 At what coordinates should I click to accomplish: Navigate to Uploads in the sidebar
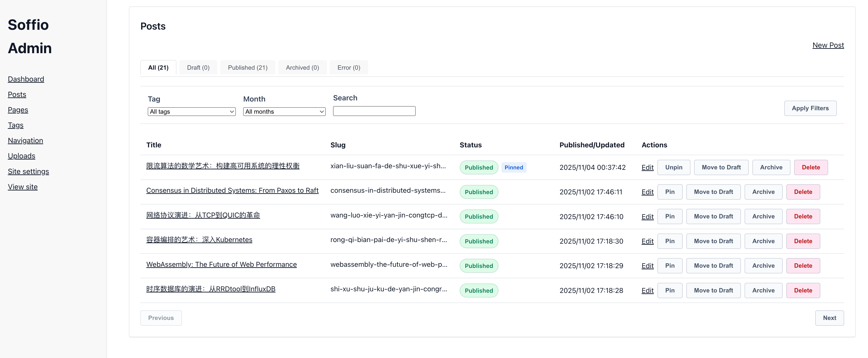pos(22,156)
